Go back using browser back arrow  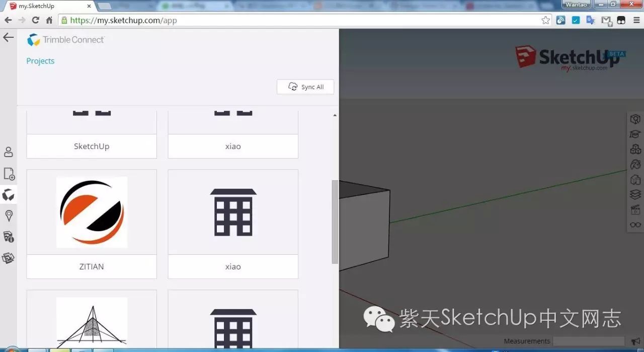click(x=8, y=20)
